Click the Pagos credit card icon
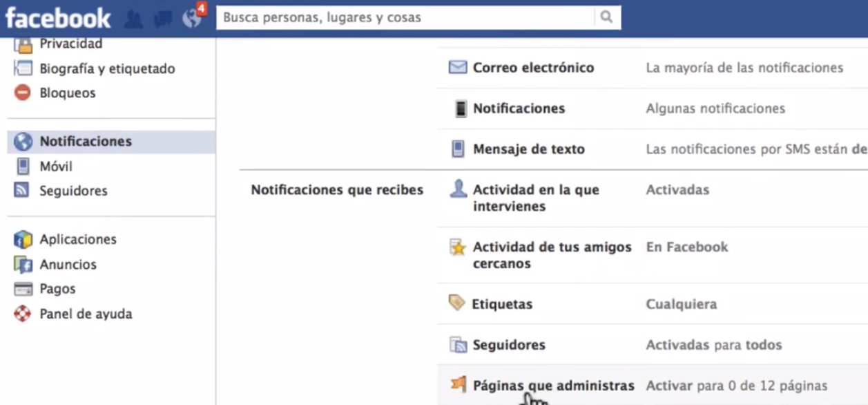 tap(23, 289)
